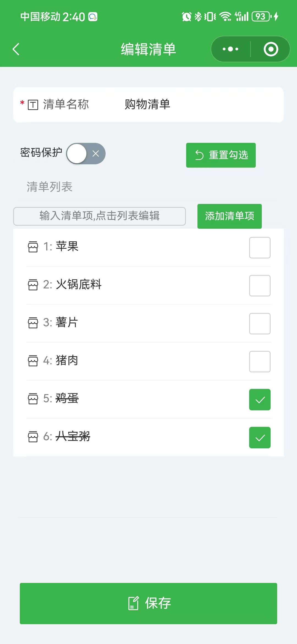Screen dimensions: 297x644
Task: Focus the 输入清单项 text field
Action: click(99, 216)
